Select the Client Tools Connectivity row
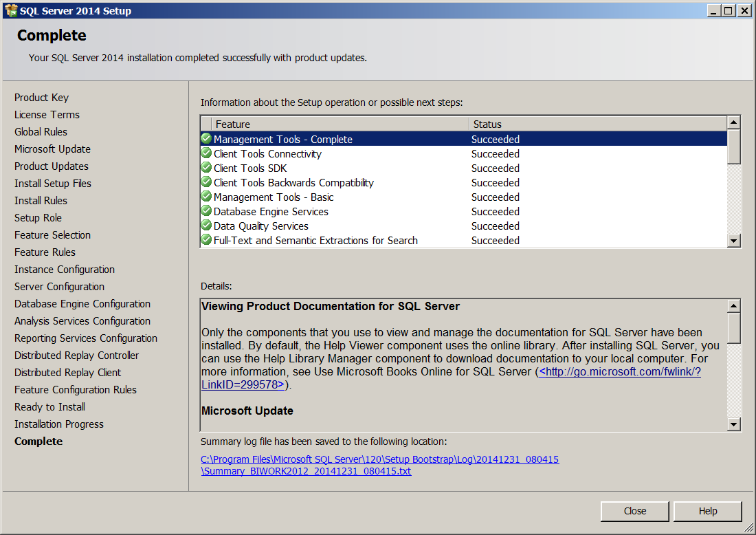 pyautogui.click(x=464, y=153)
